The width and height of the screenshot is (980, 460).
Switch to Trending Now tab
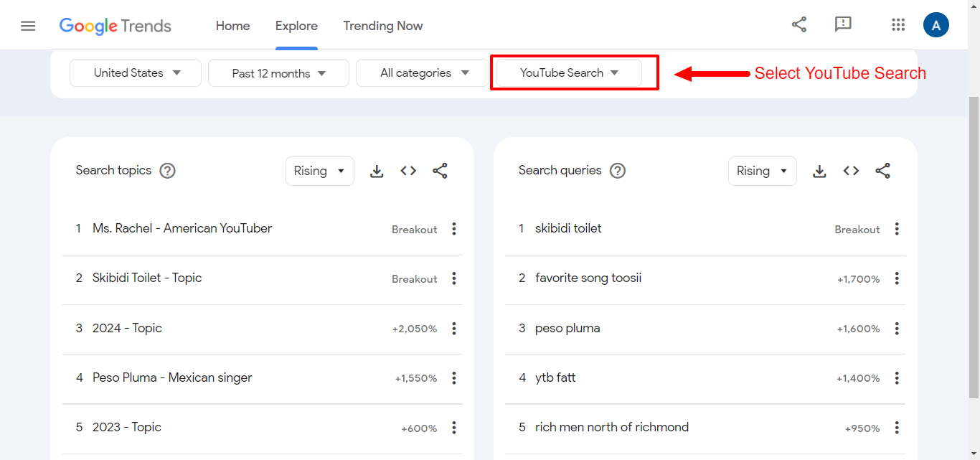[383, 26]
